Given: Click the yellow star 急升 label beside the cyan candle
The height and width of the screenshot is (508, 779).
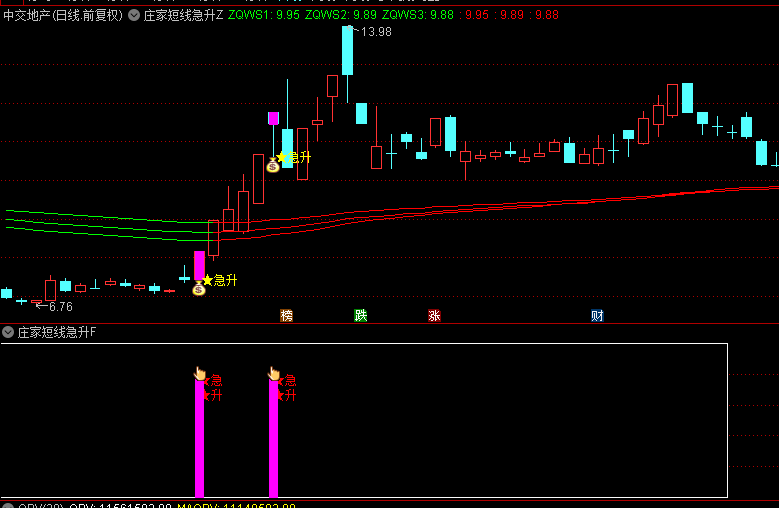Looking at the screenshot, I should click(x=294, y=157).
